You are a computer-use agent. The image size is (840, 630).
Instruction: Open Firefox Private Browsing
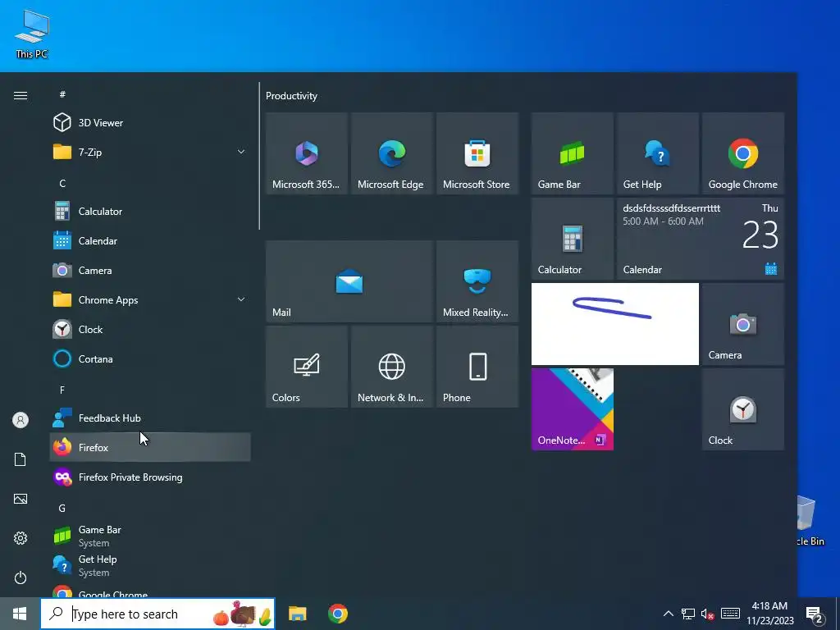[150, 477]
